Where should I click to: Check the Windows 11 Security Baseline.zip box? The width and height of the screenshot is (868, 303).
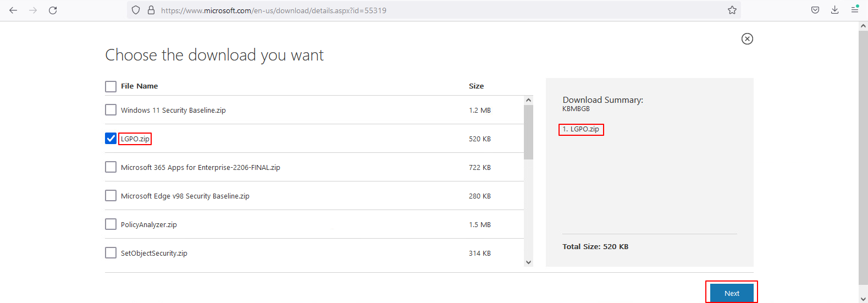click(x=110, y=110)
